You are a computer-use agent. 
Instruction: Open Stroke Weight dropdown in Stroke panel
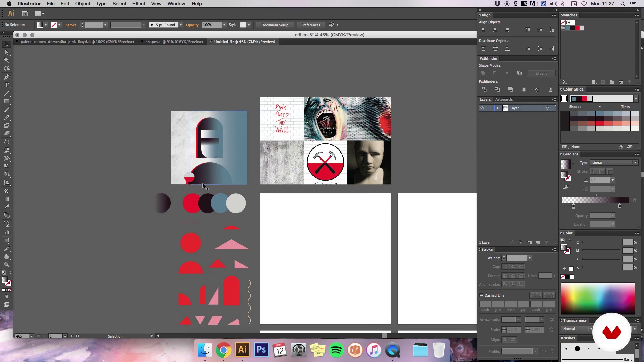[x=530, y=258]
